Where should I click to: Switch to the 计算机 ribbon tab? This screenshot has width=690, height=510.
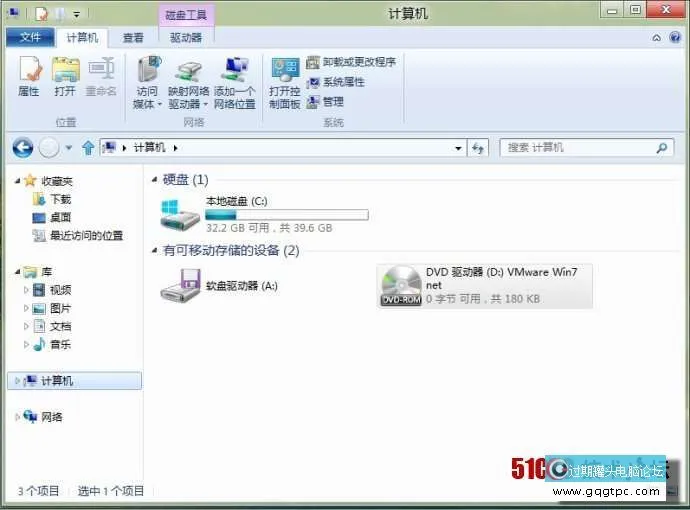click(82, 37)
